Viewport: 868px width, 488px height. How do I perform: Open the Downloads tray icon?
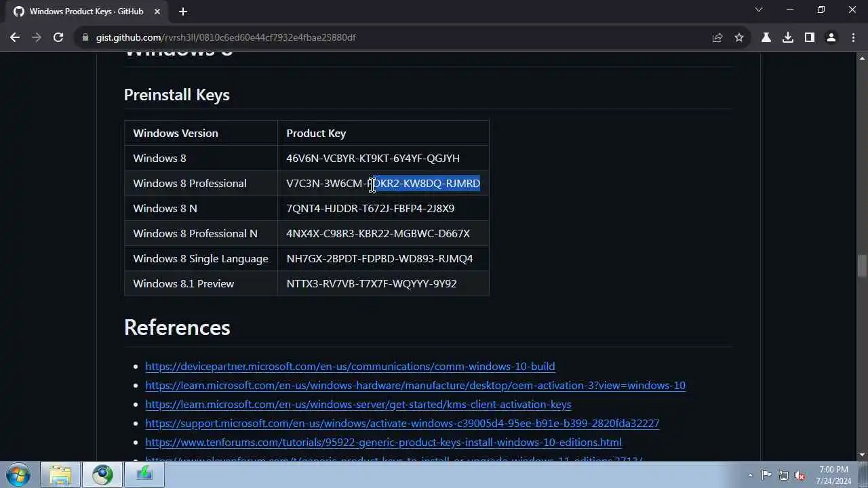pyautogui.click(x=788, y=37)
